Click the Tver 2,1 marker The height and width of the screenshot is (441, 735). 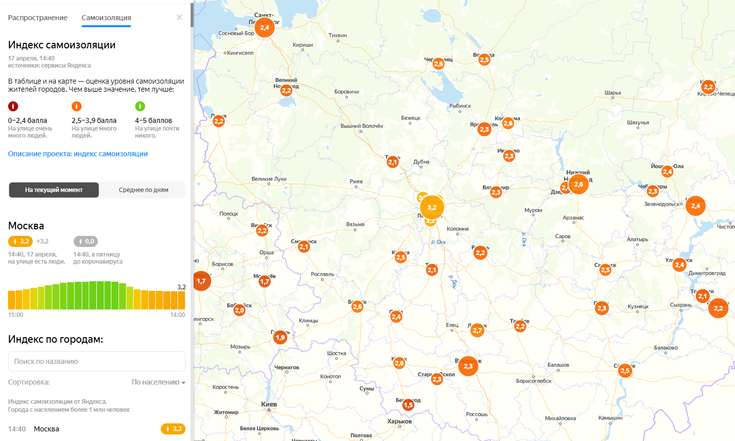(x=393, y=162)
